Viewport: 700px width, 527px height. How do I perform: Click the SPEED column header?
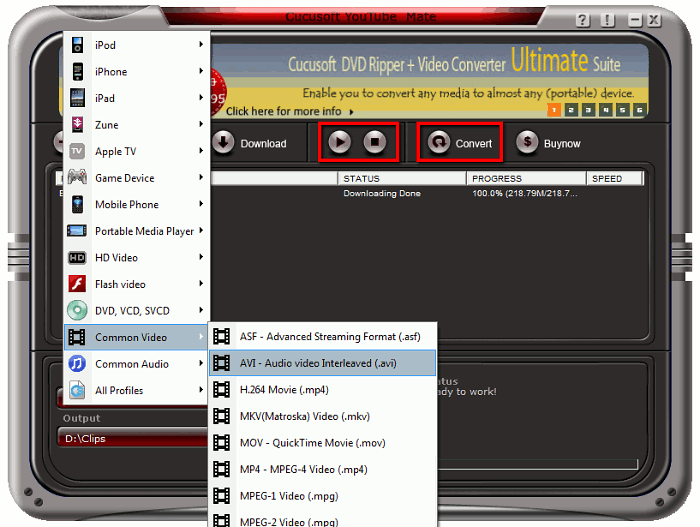(x=615, y=178)
